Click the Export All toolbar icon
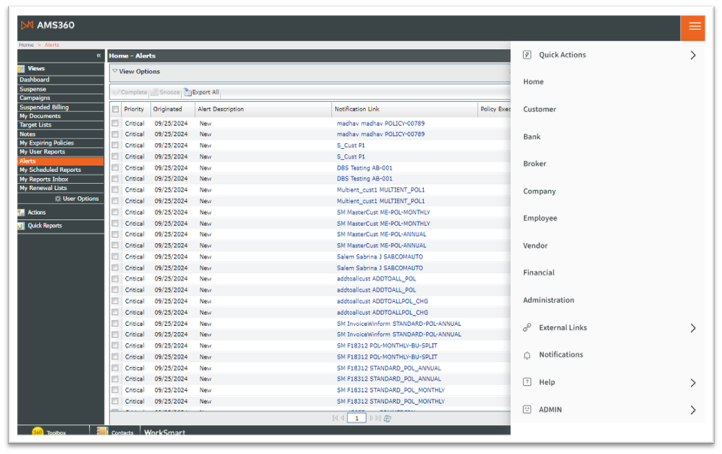This screenshot has height=454, width=722. [x=188, y=92]
